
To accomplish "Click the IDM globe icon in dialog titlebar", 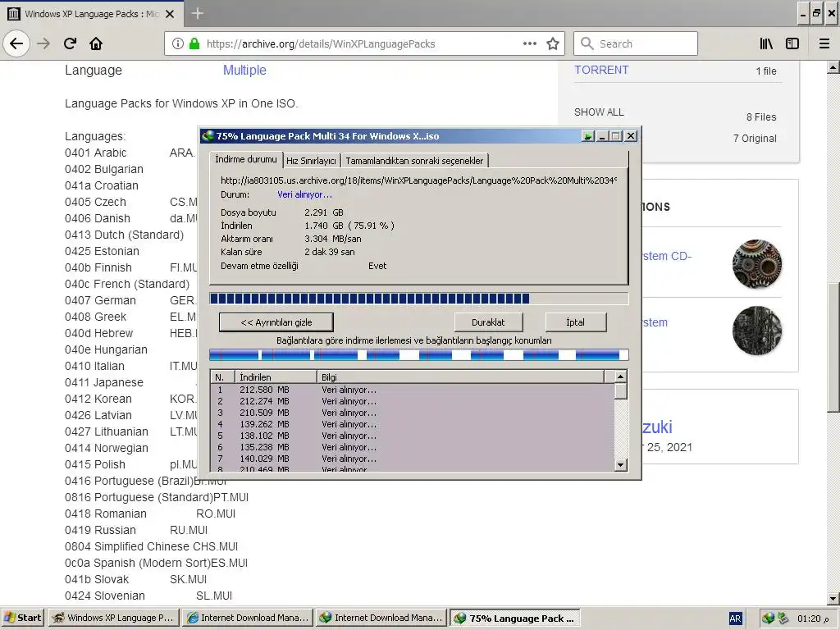I will coord(208,136).
